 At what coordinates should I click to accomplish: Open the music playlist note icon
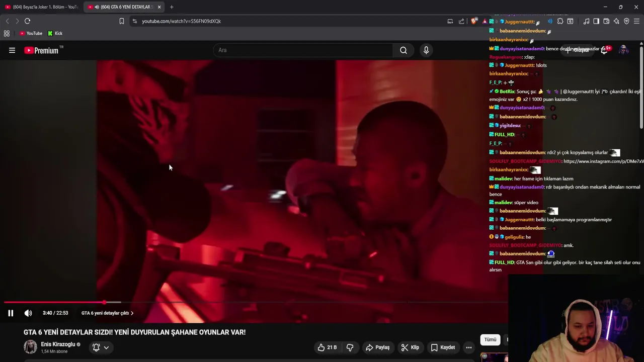click(586, 21)
